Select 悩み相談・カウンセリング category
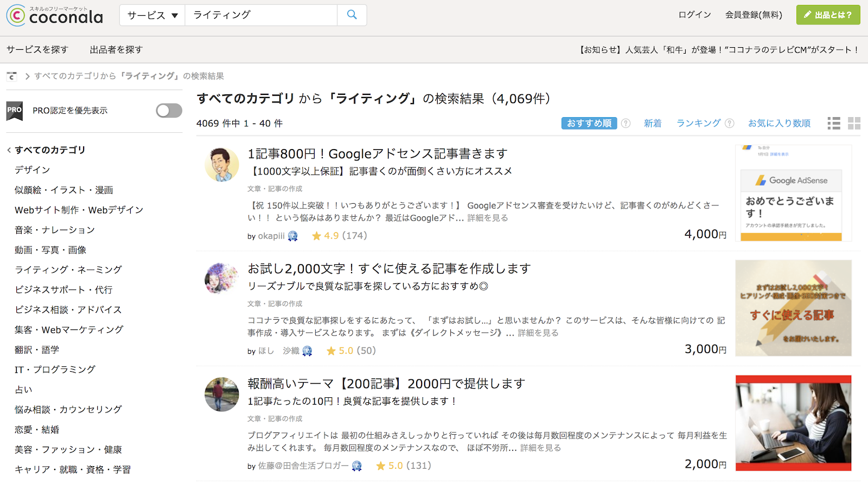The image size is (868, 484). coord(68,410)
